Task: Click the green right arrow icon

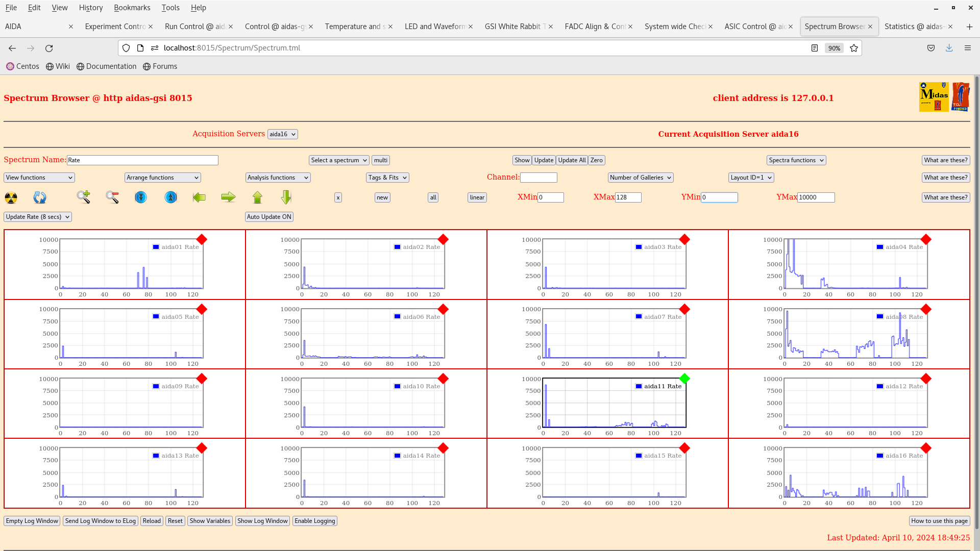Action: (x=228, y=197)
